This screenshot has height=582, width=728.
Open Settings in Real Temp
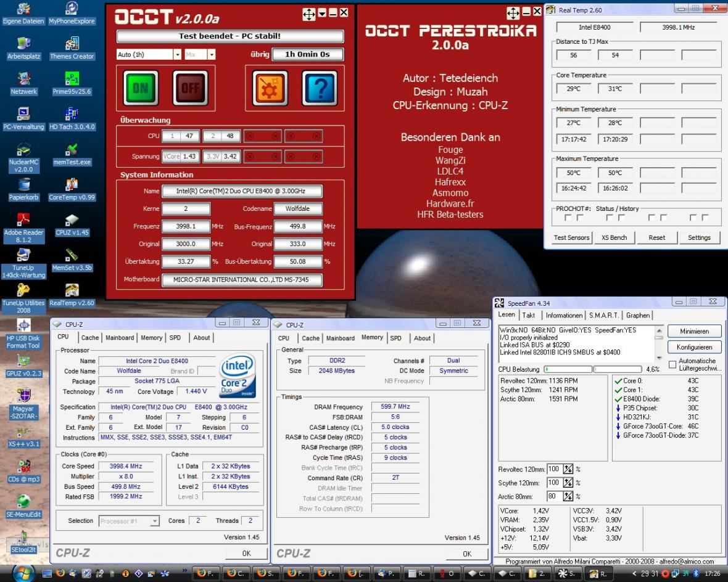point(699,237)
